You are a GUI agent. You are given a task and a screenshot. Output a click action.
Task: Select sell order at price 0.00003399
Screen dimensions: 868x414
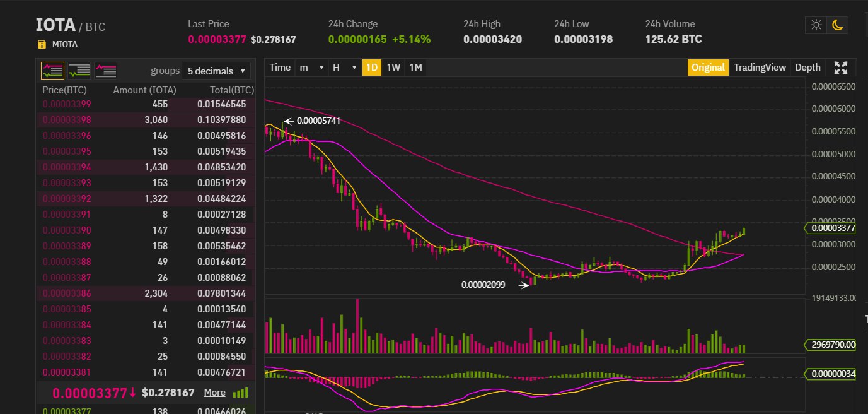coord(146,103)
